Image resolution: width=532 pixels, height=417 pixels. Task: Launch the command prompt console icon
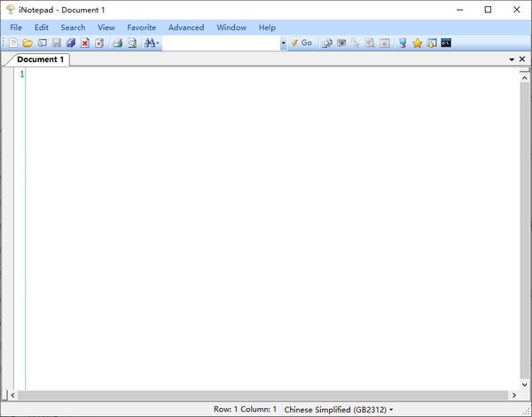(446, 43)
